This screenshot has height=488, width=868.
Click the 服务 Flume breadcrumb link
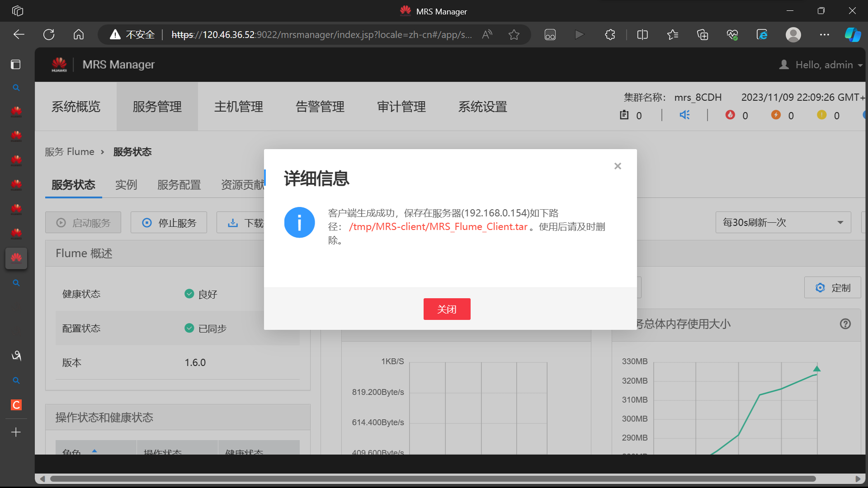70,152
